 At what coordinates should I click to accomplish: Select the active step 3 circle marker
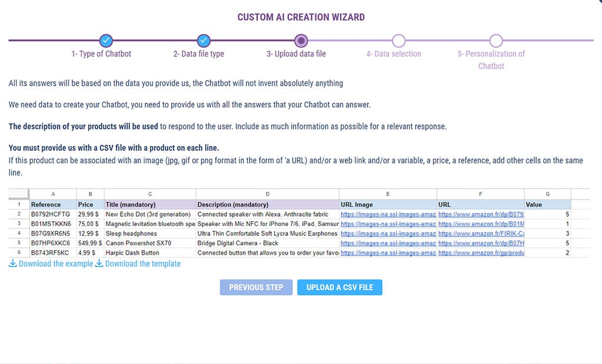click(301, 41)
